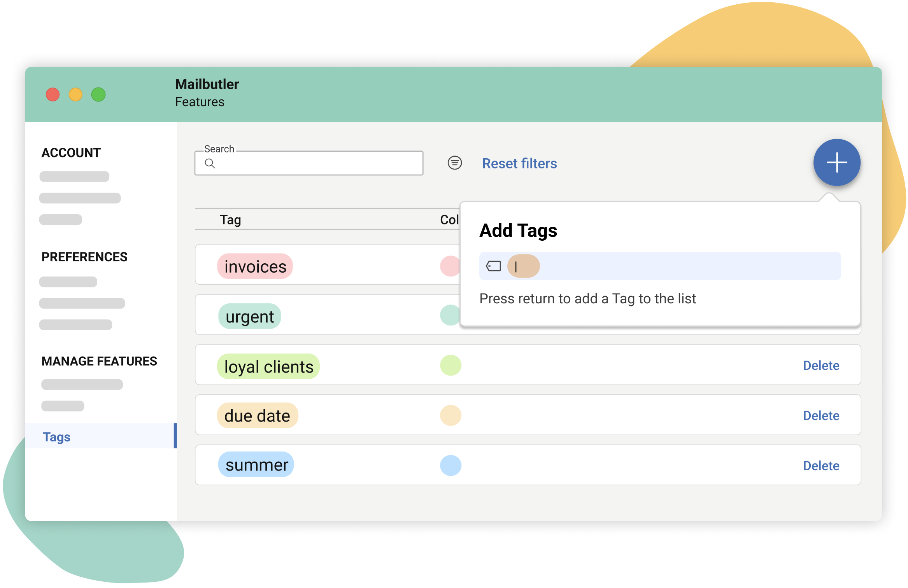Select the Tags sidebar item
This screenshot has height=588, width=908.
[x=101, y=436]
